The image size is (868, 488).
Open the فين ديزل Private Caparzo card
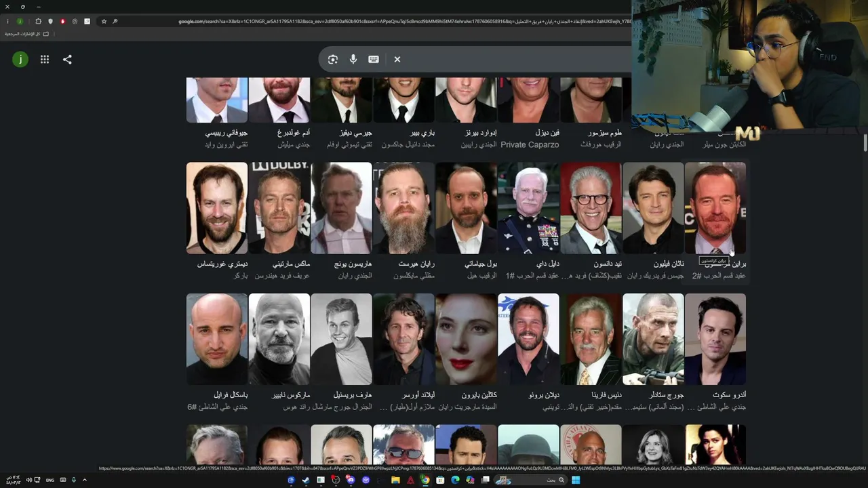point(528,113)
